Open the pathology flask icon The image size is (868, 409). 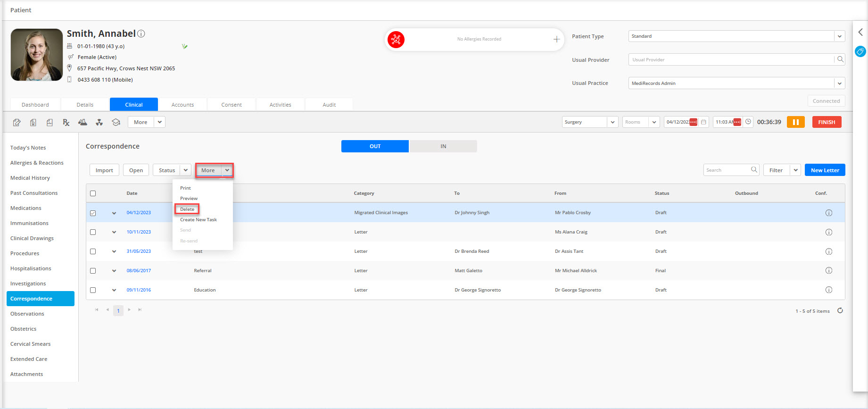click(x=83, y=122)
